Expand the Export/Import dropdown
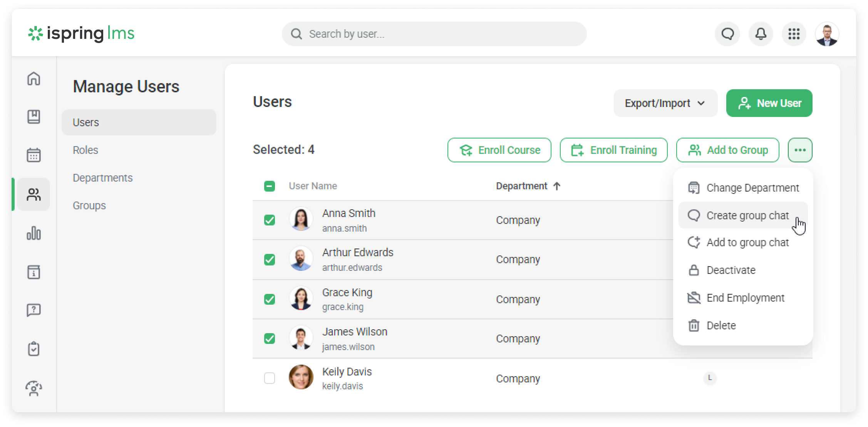The height and width of the screenshot is (427, 868). click(x=665, y=103)
